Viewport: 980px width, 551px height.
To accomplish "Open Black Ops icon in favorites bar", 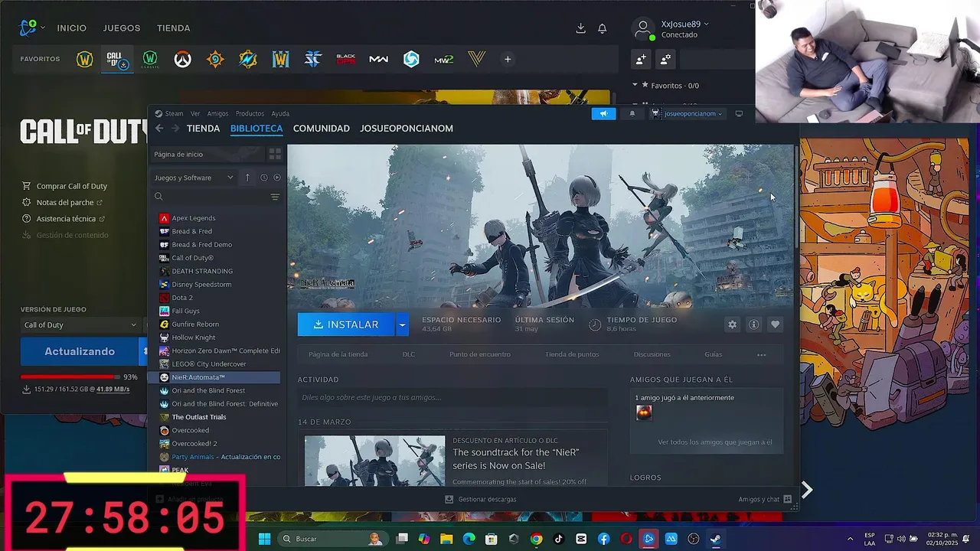I will point(346,59).
